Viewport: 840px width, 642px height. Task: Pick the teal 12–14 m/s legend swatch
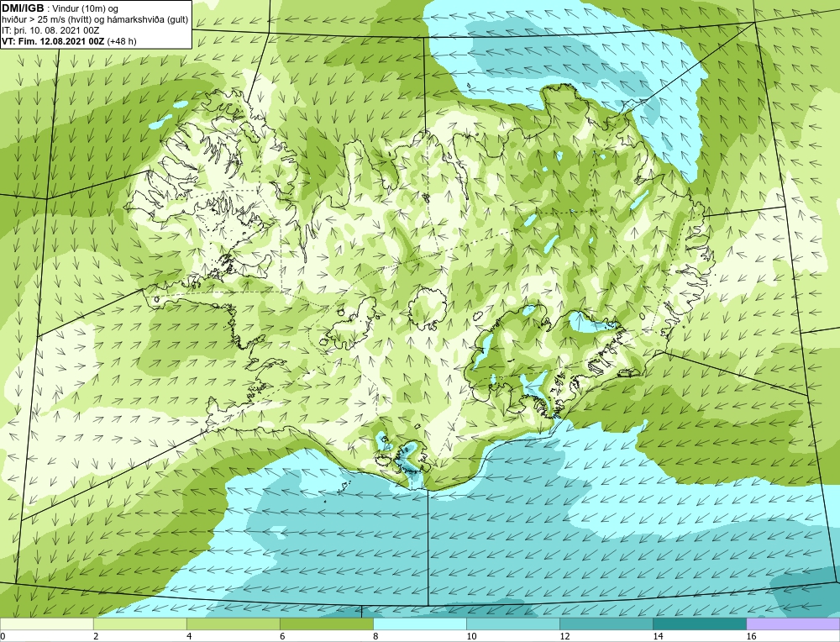point(606,624)
